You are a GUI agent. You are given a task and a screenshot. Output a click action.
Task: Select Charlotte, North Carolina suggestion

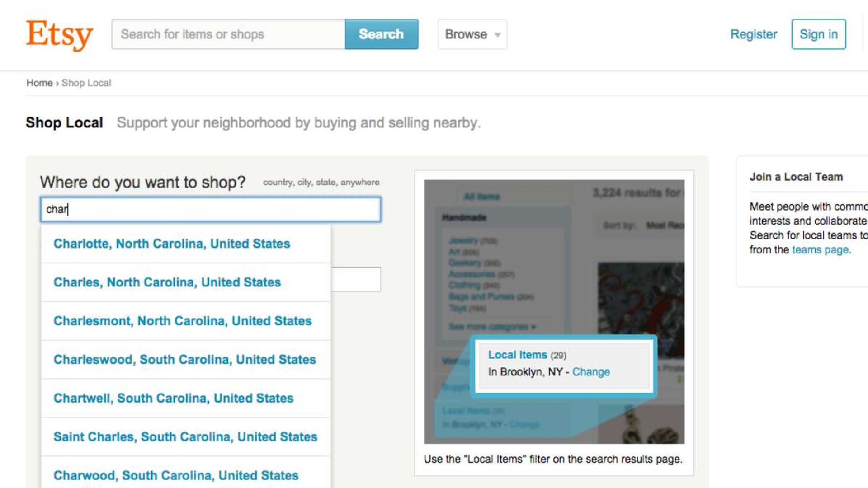click(x=172, y=244)
